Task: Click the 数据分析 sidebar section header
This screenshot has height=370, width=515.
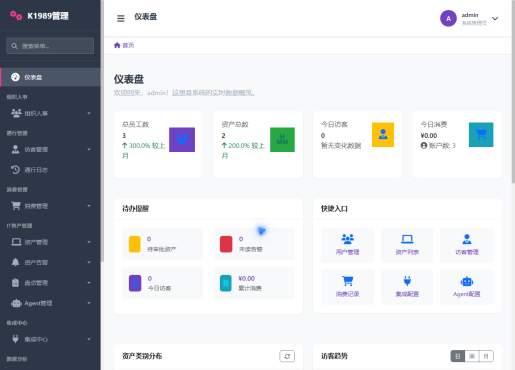Action: [x=17, y=359]
